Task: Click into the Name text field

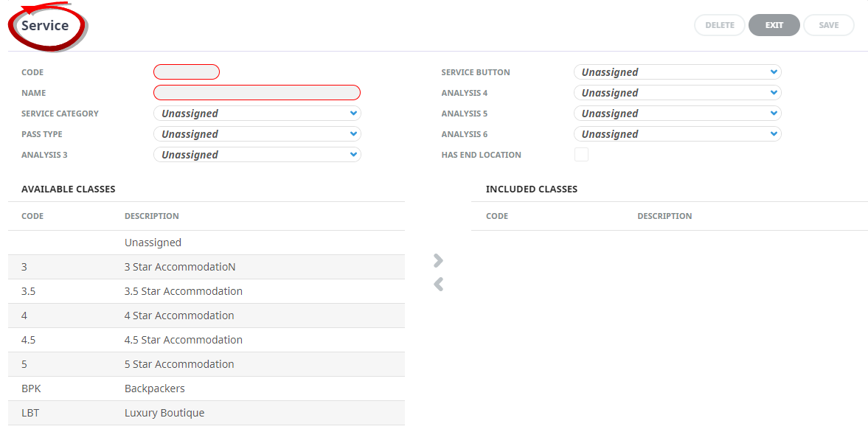Action: (x=257, y=93)
